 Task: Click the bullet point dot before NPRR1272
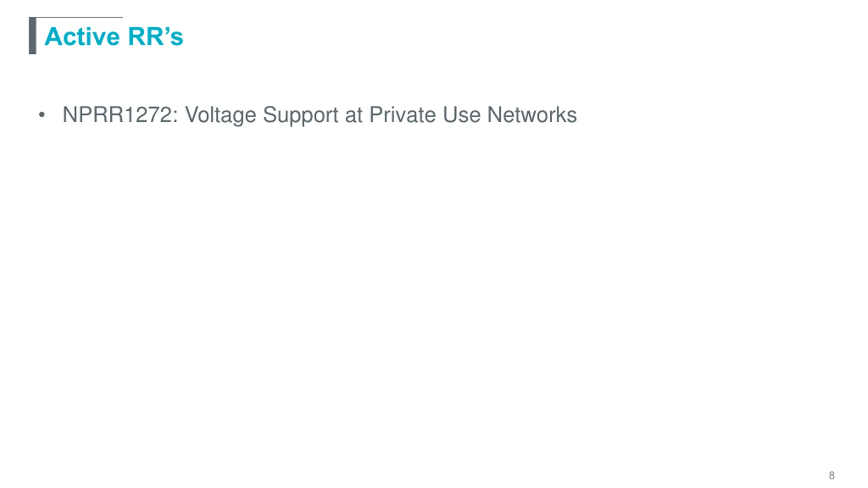pos(42,115)
